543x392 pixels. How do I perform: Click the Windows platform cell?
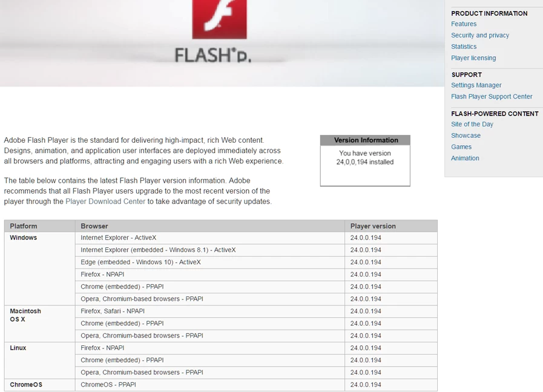click(40, 269)
